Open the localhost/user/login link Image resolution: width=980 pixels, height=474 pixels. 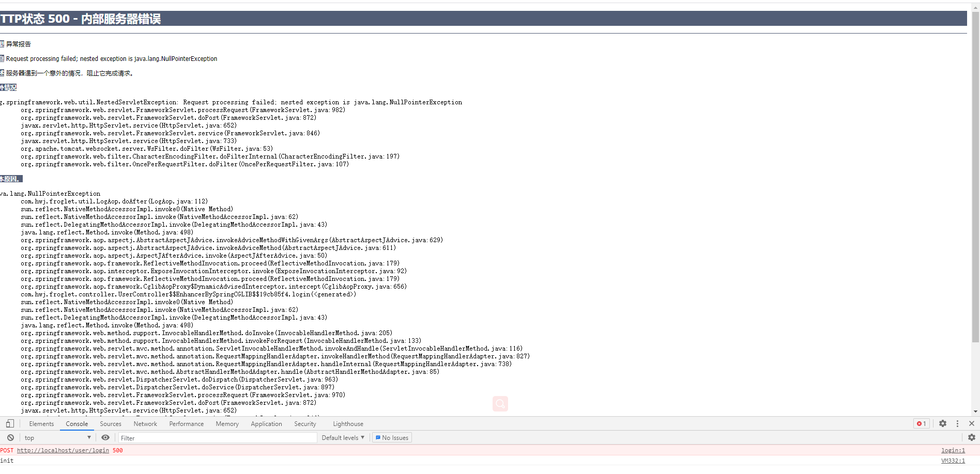click(x=63, y=450)
